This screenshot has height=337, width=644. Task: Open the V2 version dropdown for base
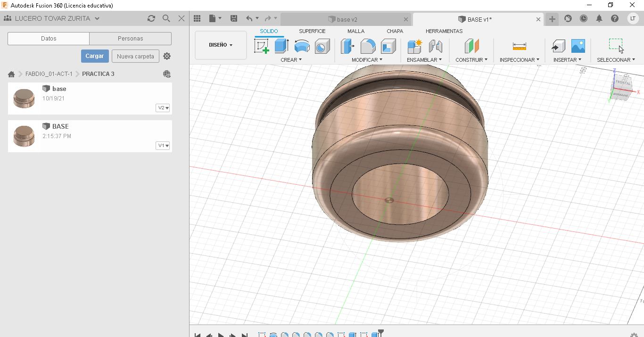coord(163,108)
